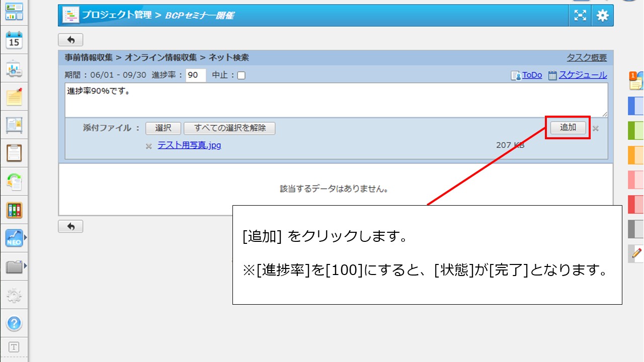Select the pink color tab on right
Image resolution: width=644 pixels, height=362 pixels.
[x=636, y=179]
